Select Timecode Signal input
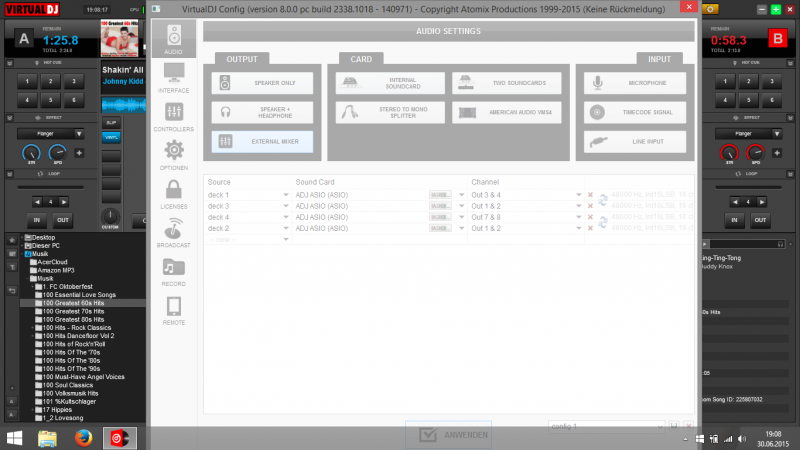Viewport: 800px width, 450px height. coord(635,112)
